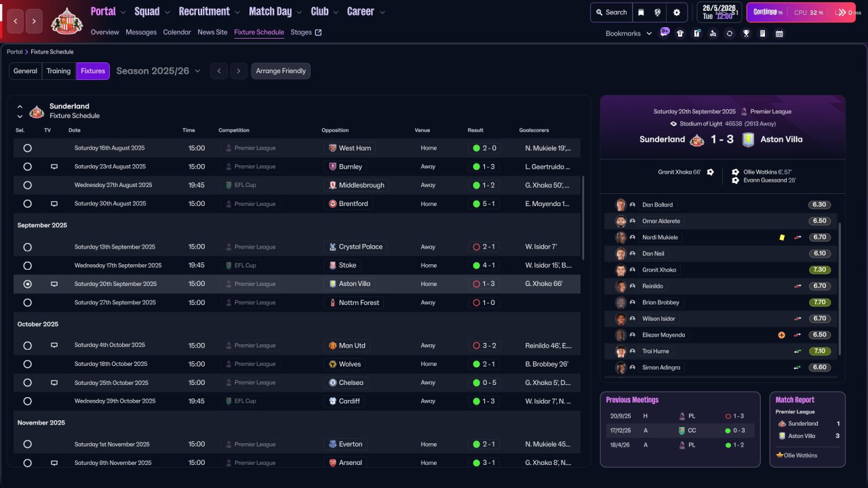
Task: Click the Stages tab label
Action: pyautogui.click(x=301, y=33)
